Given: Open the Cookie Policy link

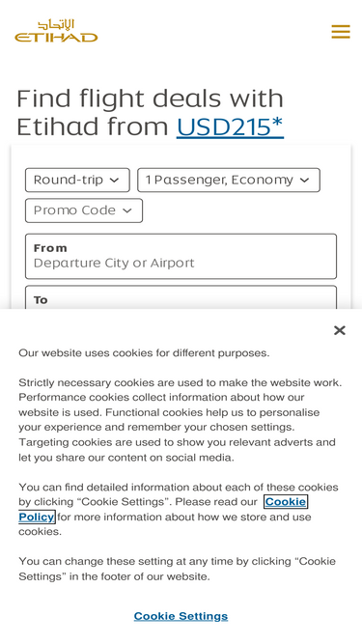Looking at the screenshot, I should tap(163, 509).
